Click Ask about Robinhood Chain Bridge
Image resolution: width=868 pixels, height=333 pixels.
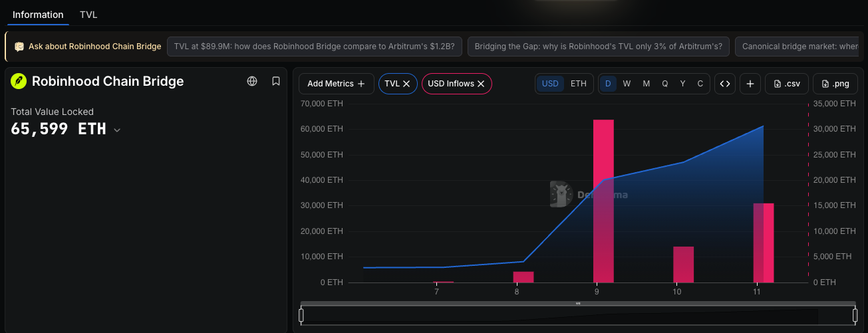pyautogui.click(x=94, y=47)
